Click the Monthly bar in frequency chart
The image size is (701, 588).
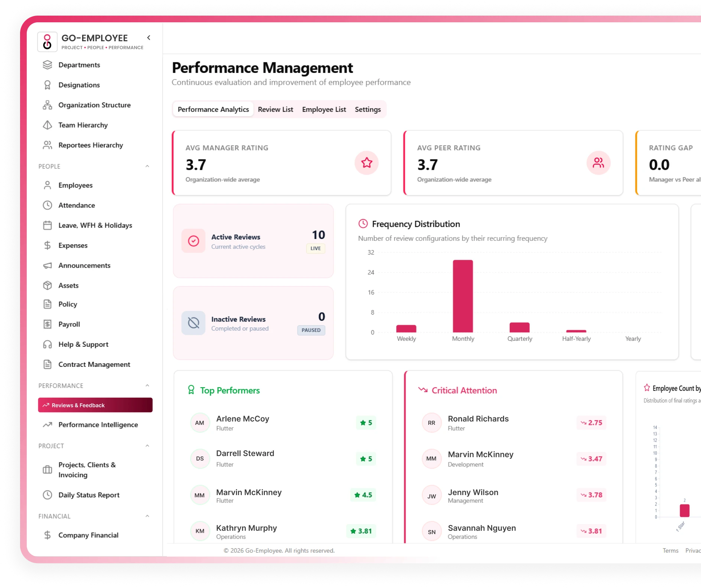click(x=463, y=296)
